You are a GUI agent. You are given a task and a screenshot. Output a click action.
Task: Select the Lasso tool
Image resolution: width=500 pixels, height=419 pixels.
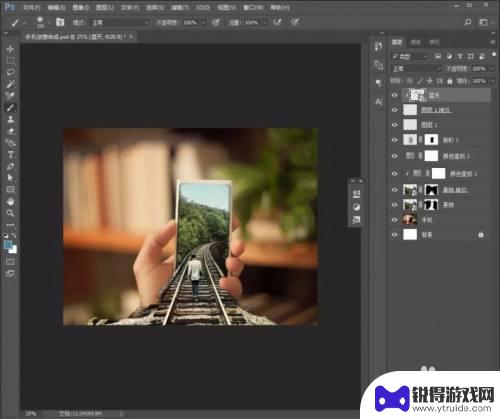[x=10, y=72]
